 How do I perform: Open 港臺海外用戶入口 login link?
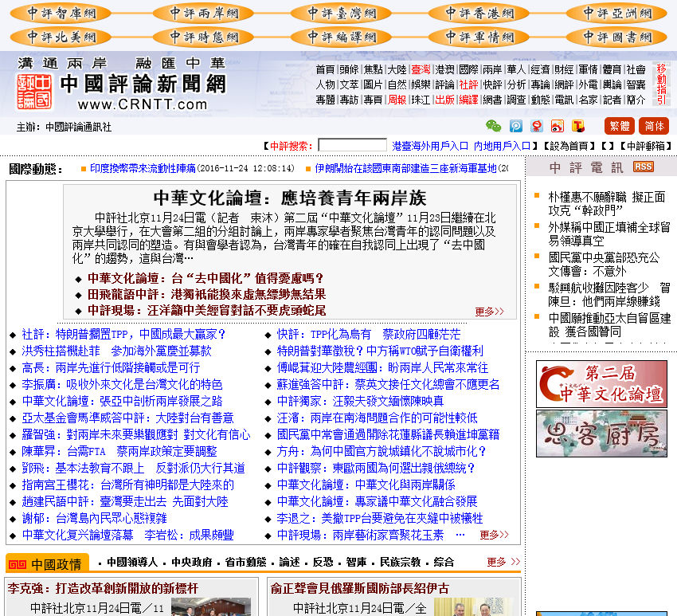point(430,146)
